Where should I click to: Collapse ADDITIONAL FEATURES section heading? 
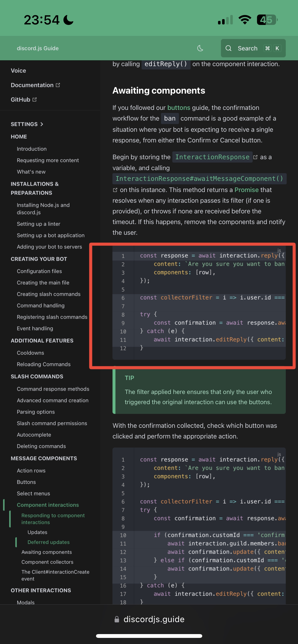pyautogui.click(x=42, y=341)
